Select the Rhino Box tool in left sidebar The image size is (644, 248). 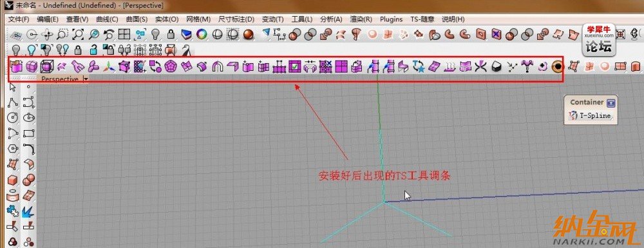click(13, 180)
